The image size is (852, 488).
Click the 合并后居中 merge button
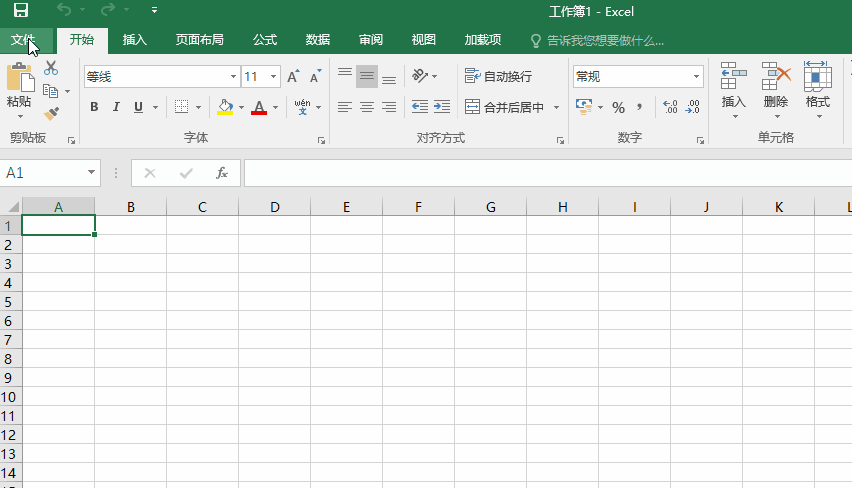[505, 107]
